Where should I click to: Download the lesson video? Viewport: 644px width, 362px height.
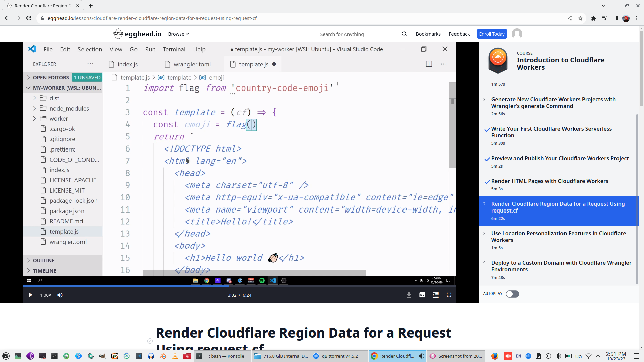pyautogui.click(x=409, y=295)
